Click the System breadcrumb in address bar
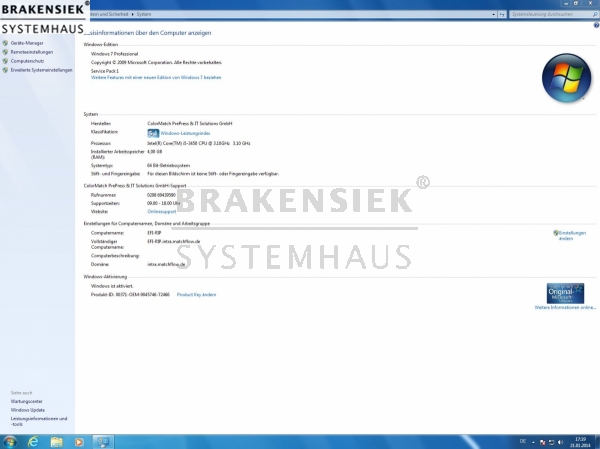This screenshot has width=600, height=449. click(144, 14)
